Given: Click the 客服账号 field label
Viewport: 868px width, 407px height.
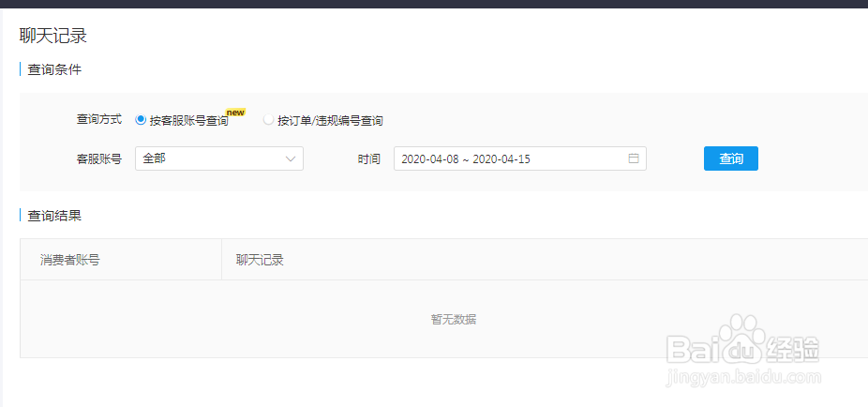Looking at the screenshot, I should pos(99,158).
